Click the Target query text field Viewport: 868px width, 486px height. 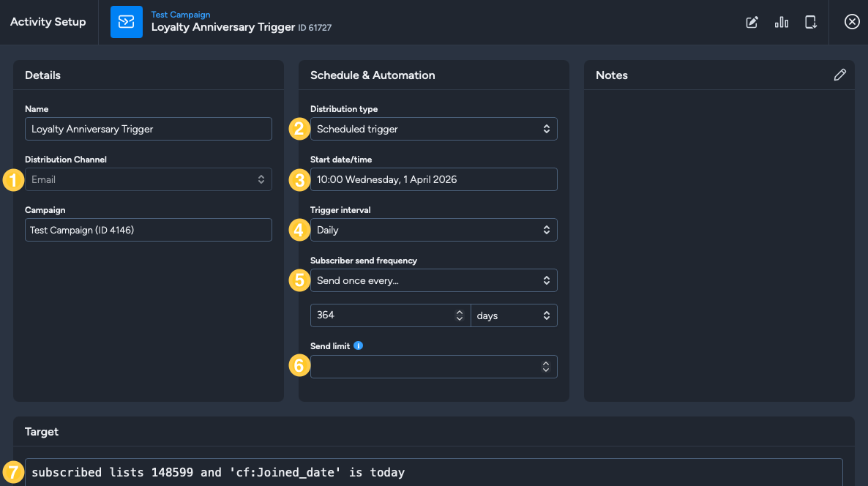[x=433, y=472]
